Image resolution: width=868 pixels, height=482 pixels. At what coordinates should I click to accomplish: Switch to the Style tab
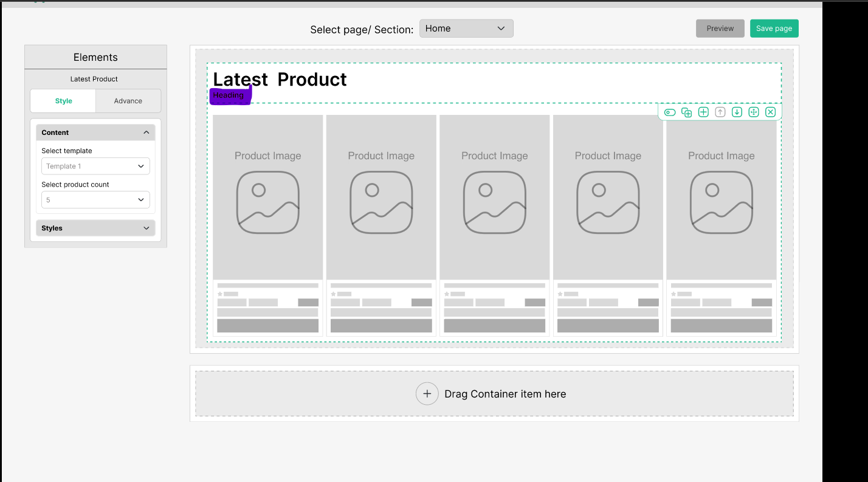63,101
